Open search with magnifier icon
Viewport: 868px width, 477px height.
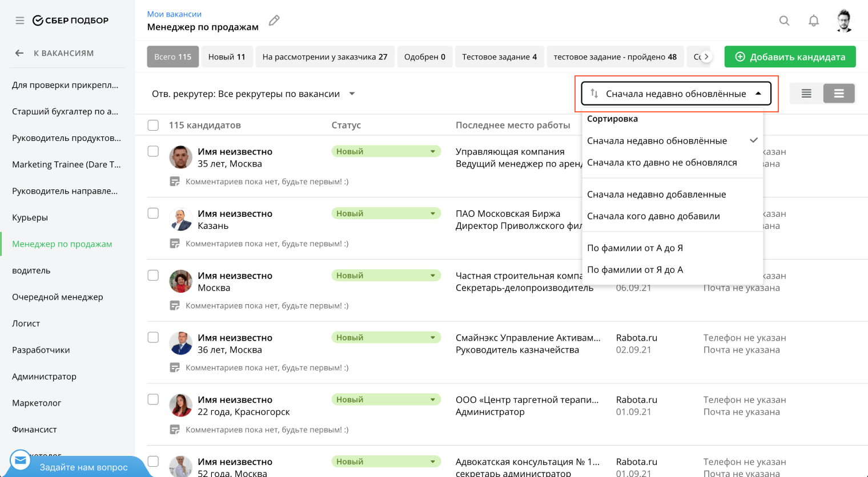click(x=784, y=21)
